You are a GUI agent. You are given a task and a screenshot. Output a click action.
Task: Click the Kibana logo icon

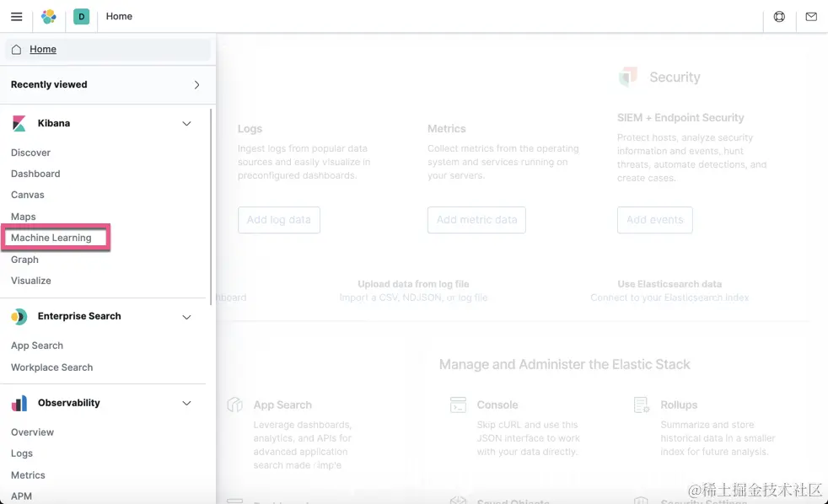tap(19, 124)
